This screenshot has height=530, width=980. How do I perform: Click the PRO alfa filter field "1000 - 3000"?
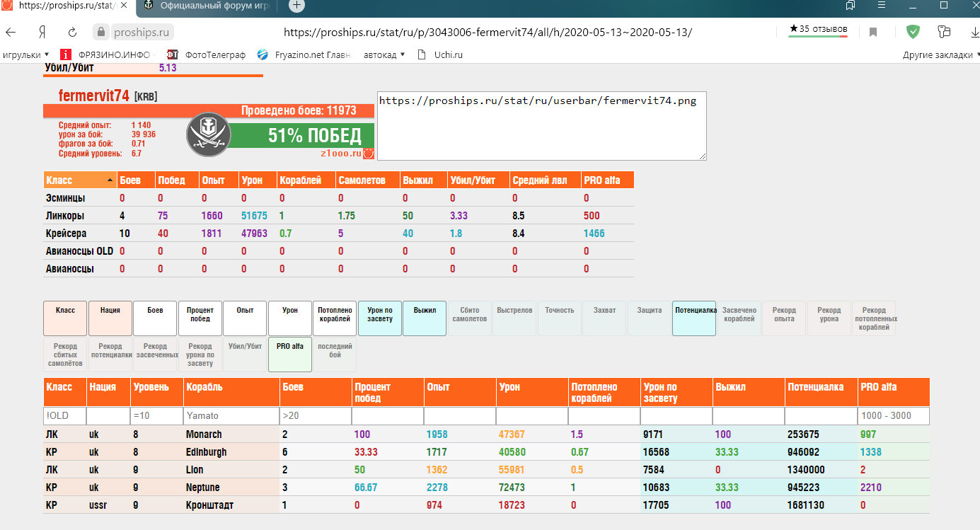(893, 416)
